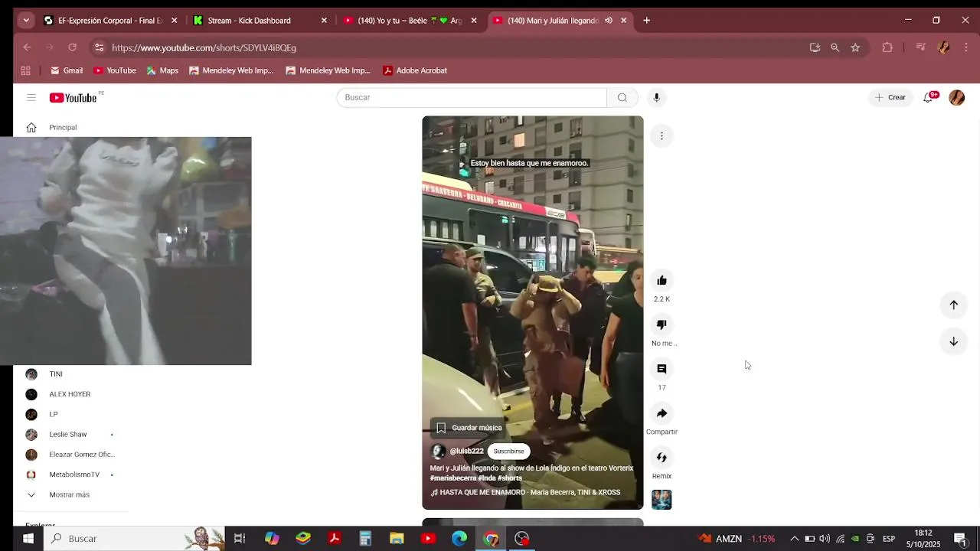This screenshot has height=551, width=980.
Task: Open a new browser tab
Action: click(646, 21)
